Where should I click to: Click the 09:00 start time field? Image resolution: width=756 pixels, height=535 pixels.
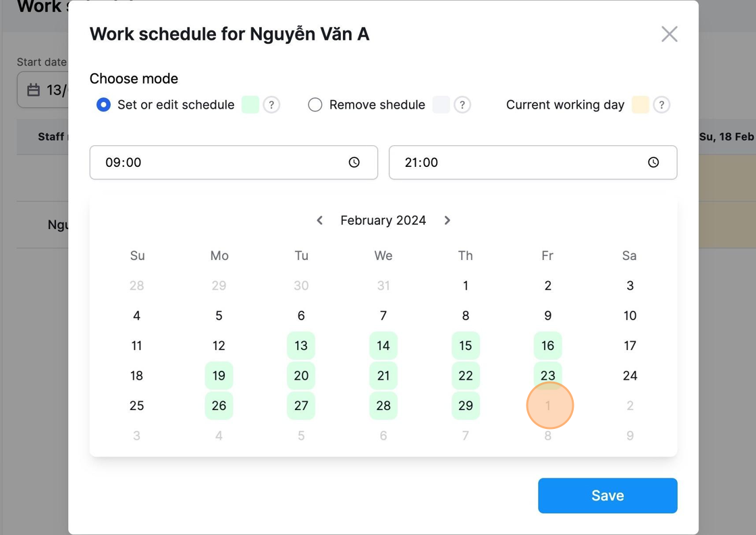pos(234,163)
